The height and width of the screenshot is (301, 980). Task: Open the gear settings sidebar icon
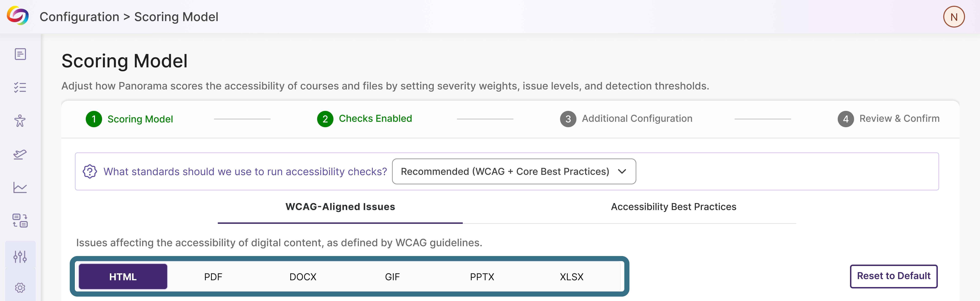(20, 288)
